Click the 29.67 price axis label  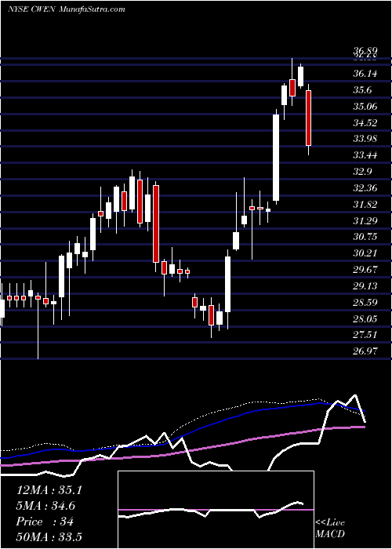coord(365,269)
